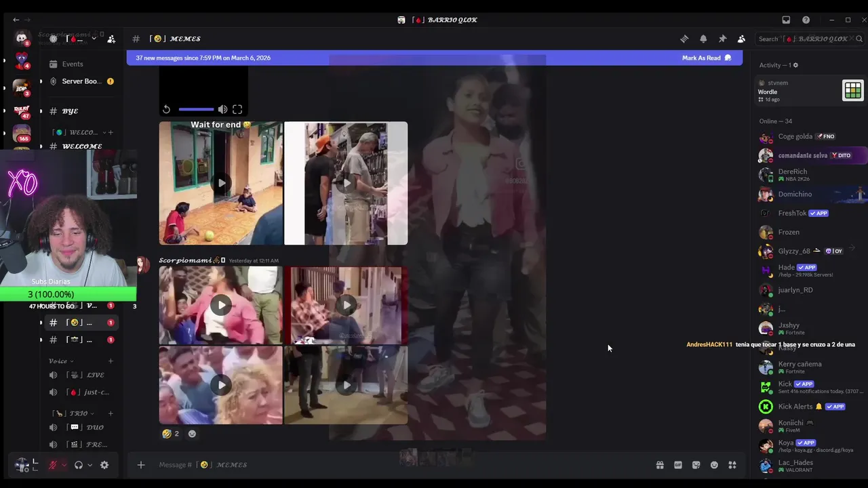Open server dropdown next to server name
868x488 pixels.
pos(94,39)
